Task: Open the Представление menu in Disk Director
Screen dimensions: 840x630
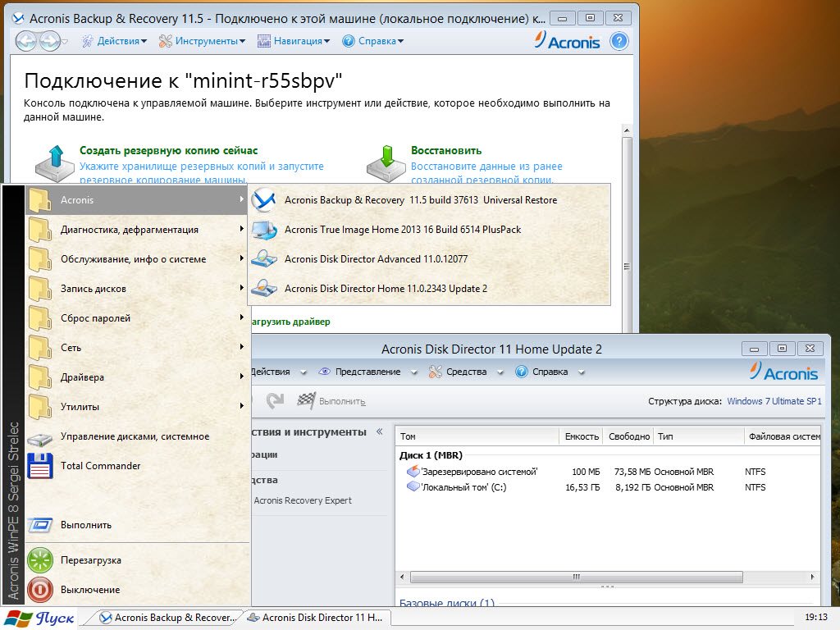Action: coord(367,372)
